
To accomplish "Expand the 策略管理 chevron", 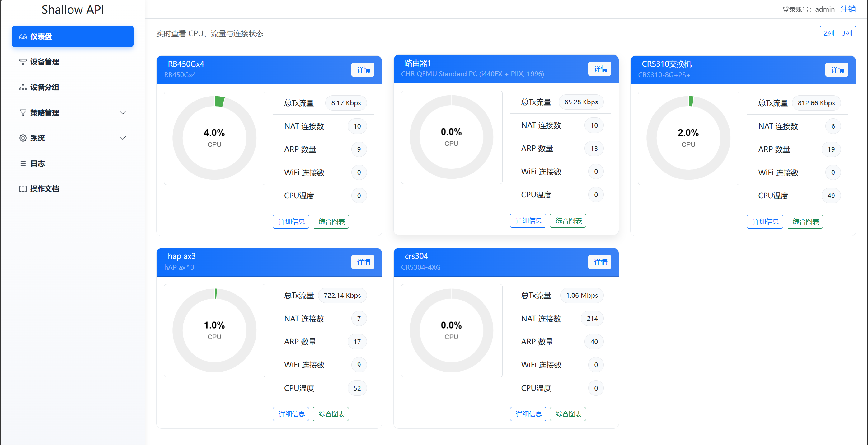I will [x=123, y=113].
